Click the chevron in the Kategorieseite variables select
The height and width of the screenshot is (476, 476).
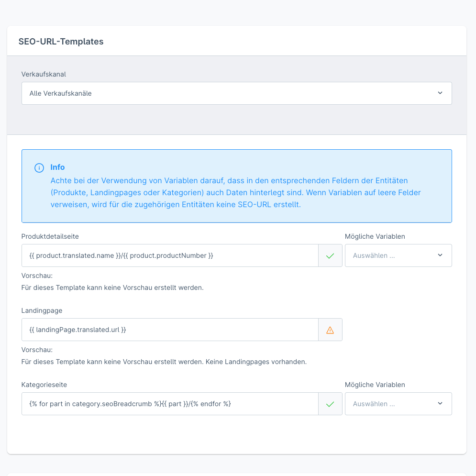point(440,404)
